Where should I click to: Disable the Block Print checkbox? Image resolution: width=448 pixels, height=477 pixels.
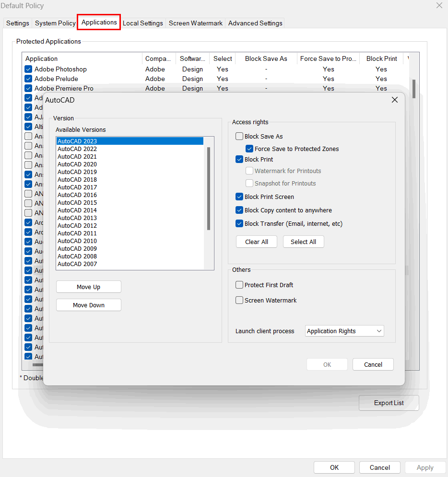(x=239, y=160)
